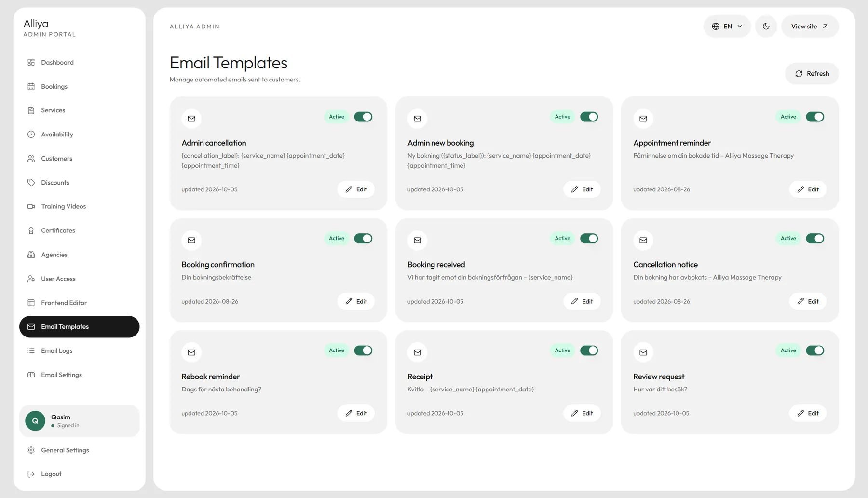Edit the Admin cancellation template

(x=356, y=189)
